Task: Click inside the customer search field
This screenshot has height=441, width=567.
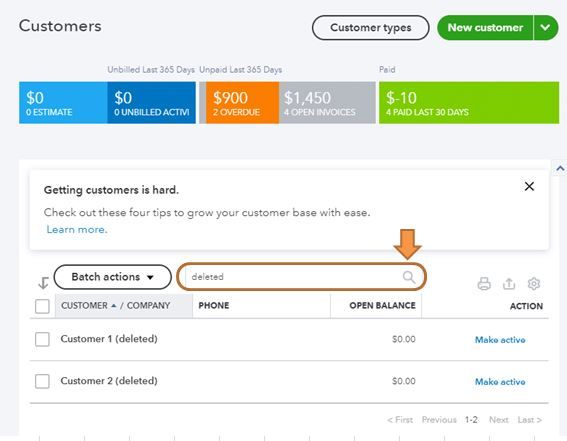Action: [x=294, y=277]
